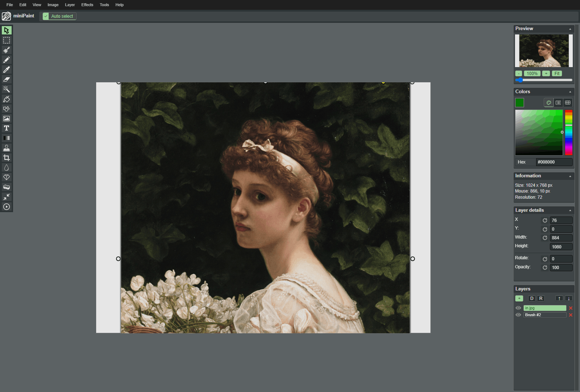Viewport: 580px width, 392px height.
Task: Click the green current color swatch
Action: 519,103
